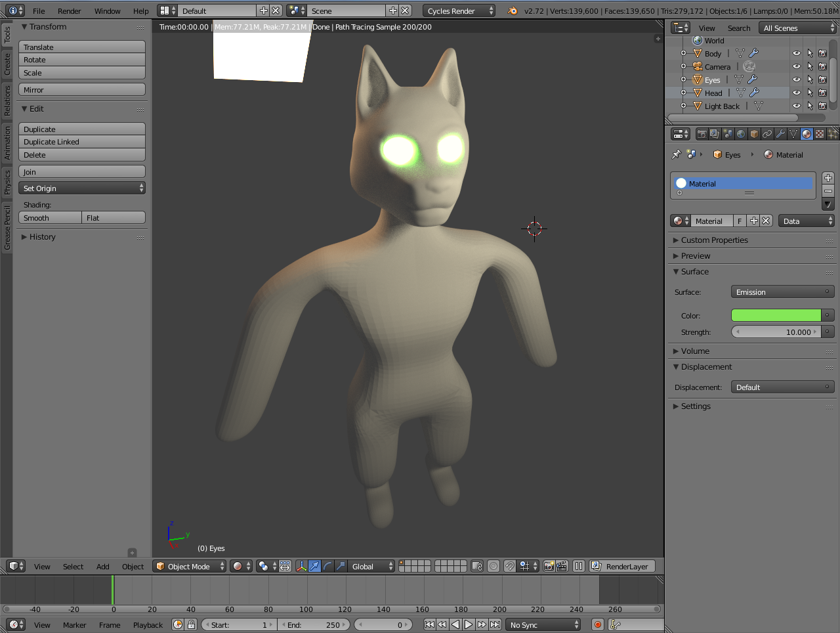Click the Smooth shading button

click(x=50, y=218)
